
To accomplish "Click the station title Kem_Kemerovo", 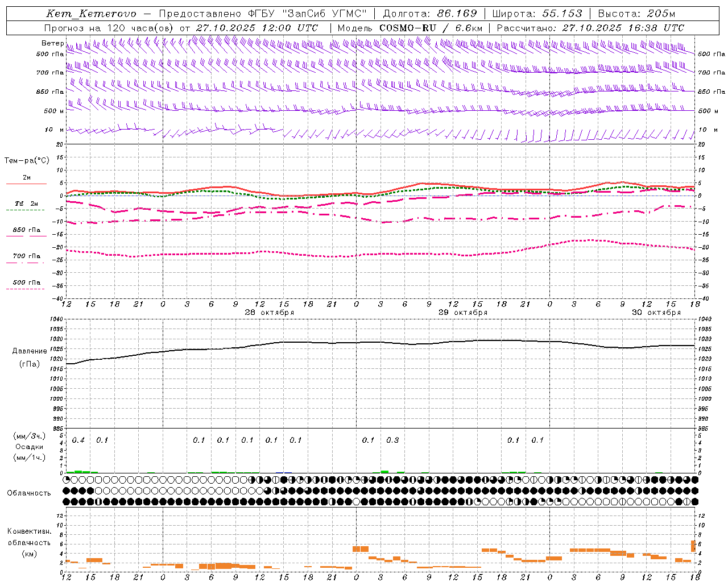I will (91, 14).
